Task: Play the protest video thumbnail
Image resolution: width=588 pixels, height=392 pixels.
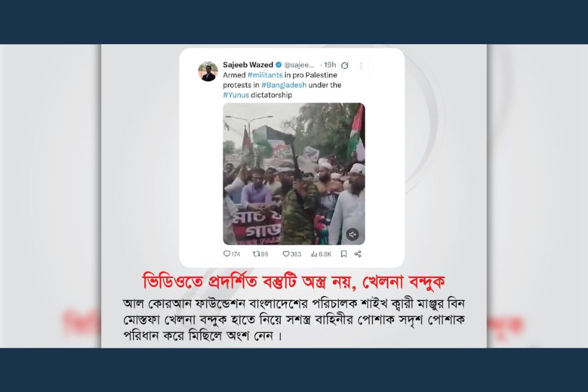Action: pos(293,174)
